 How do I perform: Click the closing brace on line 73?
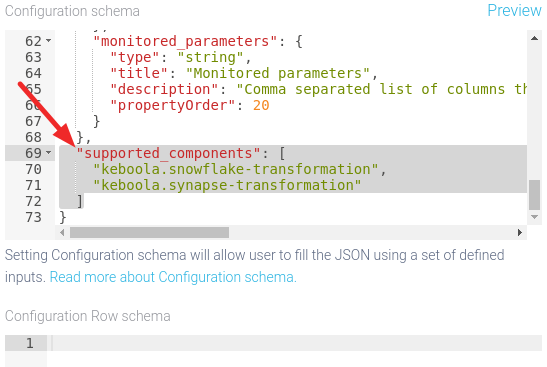tap(63, 217)
